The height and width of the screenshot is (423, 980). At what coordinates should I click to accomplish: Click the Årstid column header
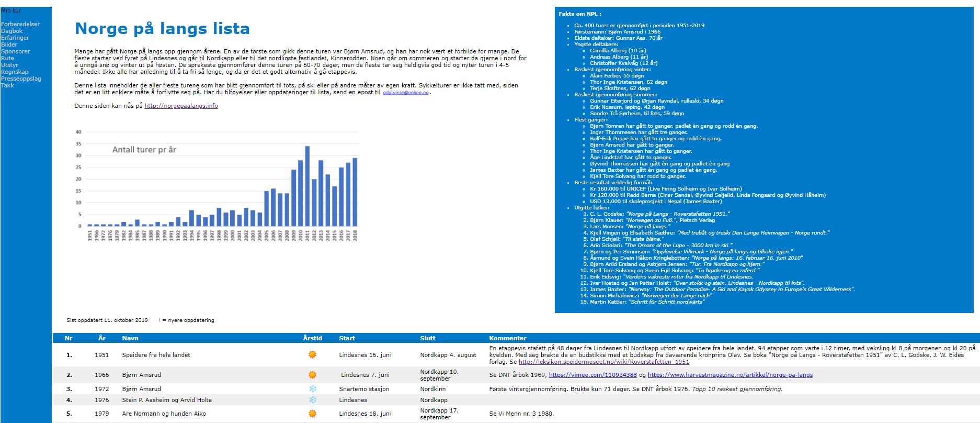312,338
